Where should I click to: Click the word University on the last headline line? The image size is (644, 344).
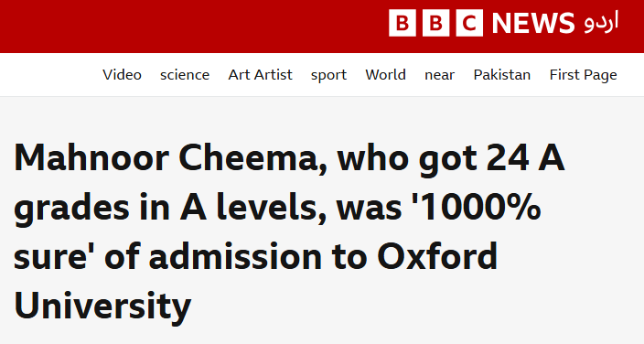(x=102, y=307)
